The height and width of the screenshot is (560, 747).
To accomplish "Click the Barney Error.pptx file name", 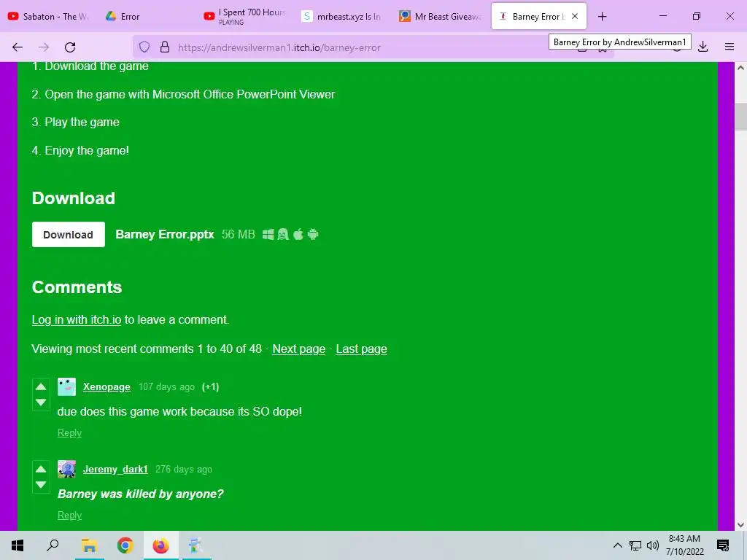I will click(165, 234).
